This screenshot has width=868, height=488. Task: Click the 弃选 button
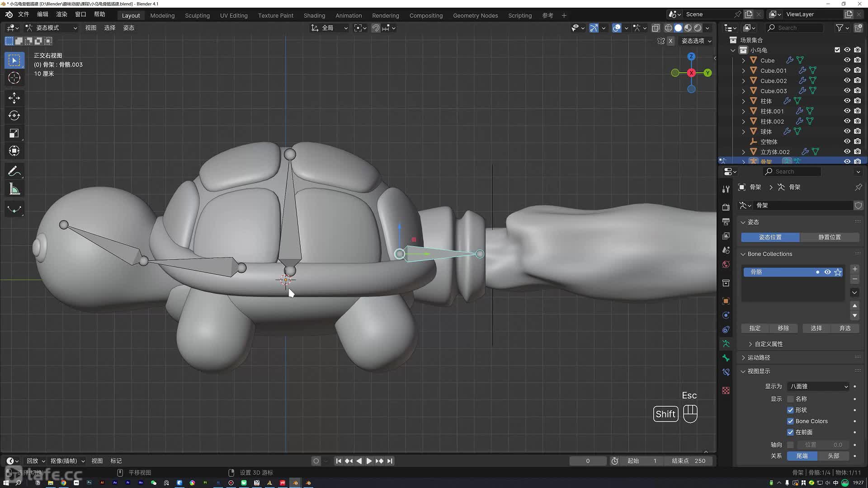pos(845,328)
